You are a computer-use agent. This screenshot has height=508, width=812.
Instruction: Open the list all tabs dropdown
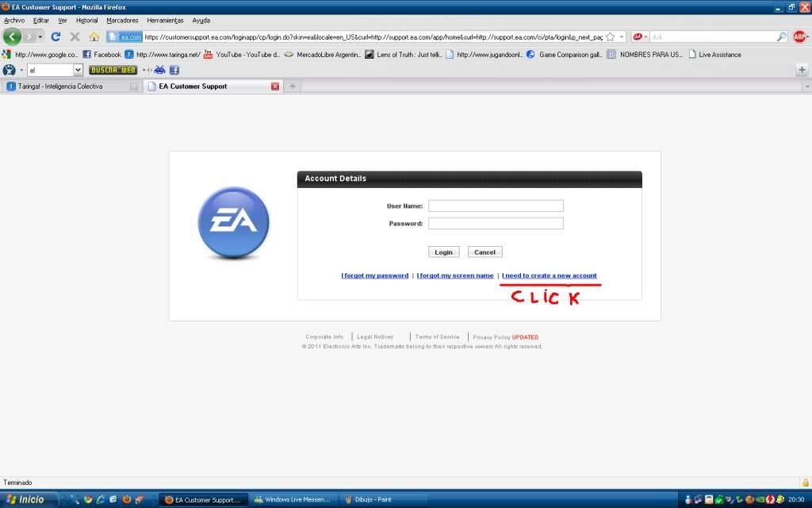tap(806, 87)
